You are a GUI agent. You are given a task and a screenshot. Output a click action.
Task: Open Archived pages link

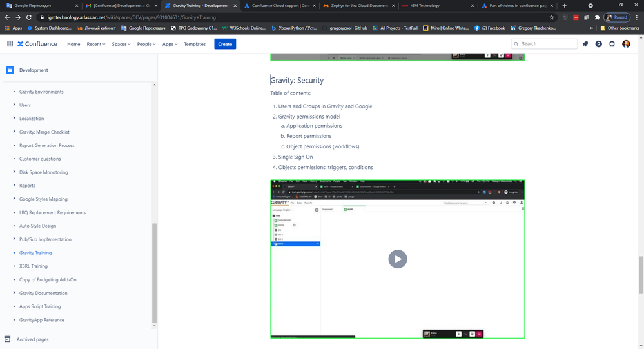pos(32,339)
